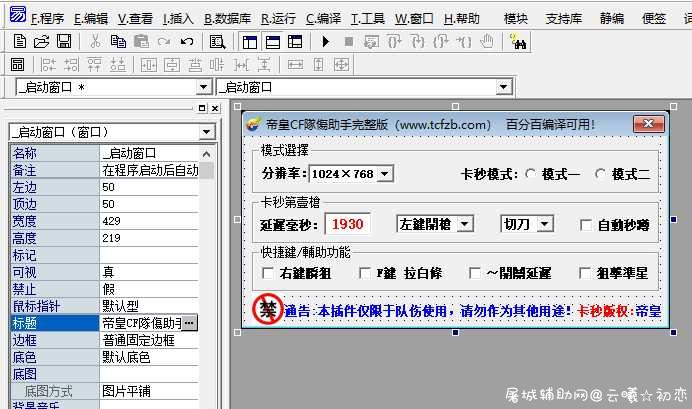Click the first icon in the alignment toolbar row
Screen dimensions: 692x409
click(x=18, y=64)
